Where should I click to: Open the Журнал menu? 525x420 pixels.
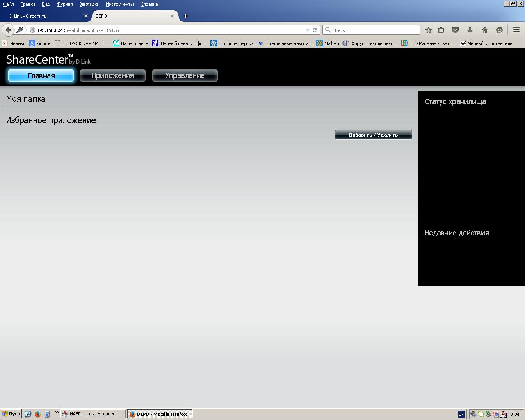point(65,4)
